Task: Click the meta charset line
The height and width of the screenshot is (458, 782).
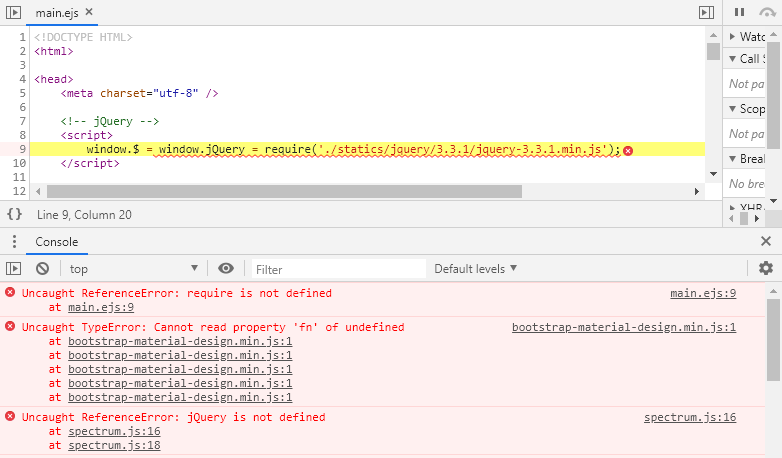Action: 139,93
